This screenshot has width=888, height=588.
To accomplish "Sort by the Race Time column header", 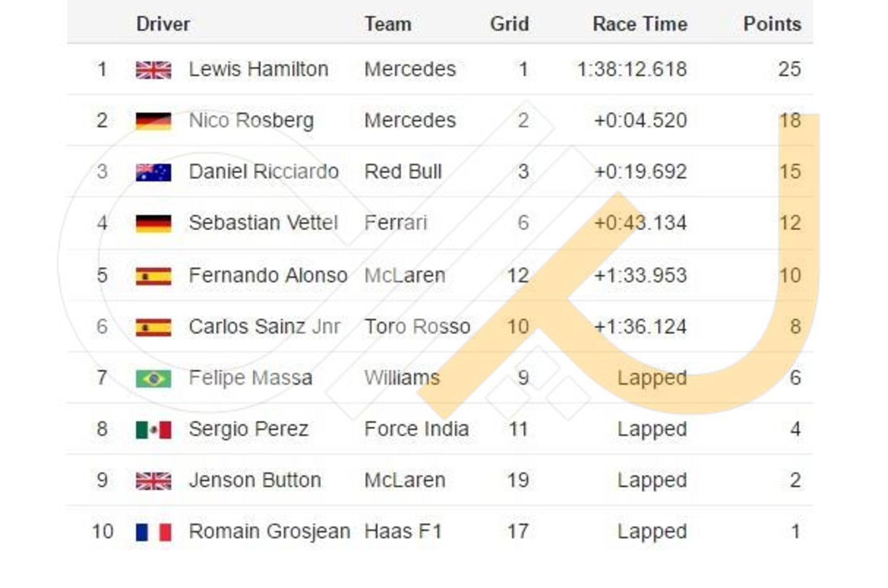I will point(640,24).
